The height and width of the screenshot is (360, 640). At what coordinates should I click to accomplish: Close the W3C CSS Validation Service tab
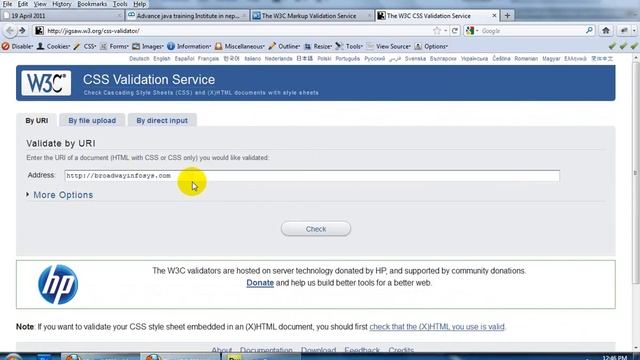[494, 16]
